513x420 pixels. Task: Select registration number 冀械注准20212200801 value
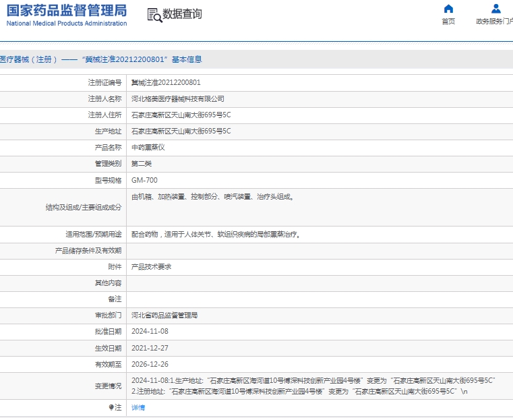click(x=166, y=83)
